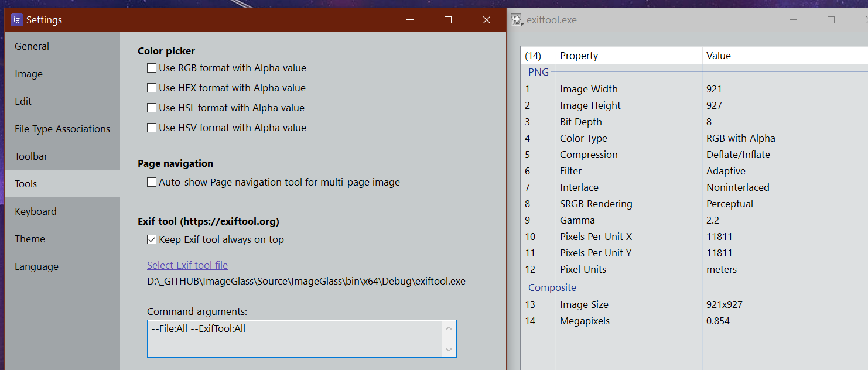Open the Select Exif tool file dialog
The width and height of the screenshot is (868, 370).
(187, 265)
